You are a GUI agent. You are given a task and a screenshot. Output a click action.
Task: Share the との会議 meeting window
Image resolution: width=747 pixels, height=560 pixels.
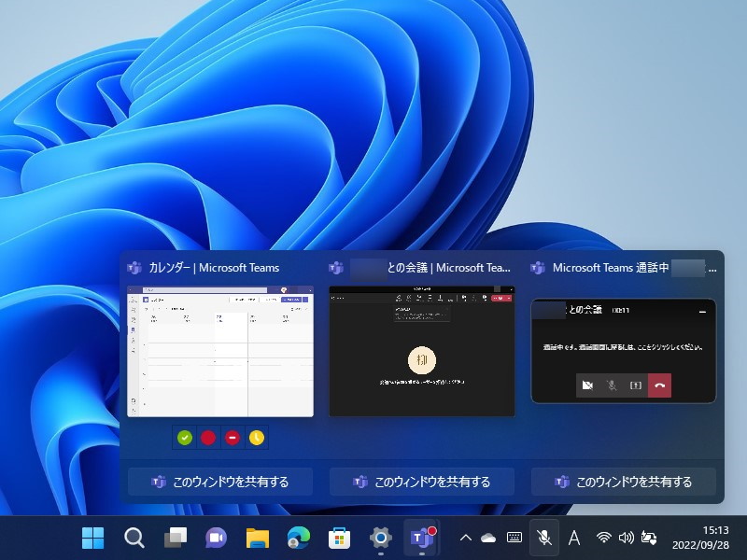tap(422, 482)
